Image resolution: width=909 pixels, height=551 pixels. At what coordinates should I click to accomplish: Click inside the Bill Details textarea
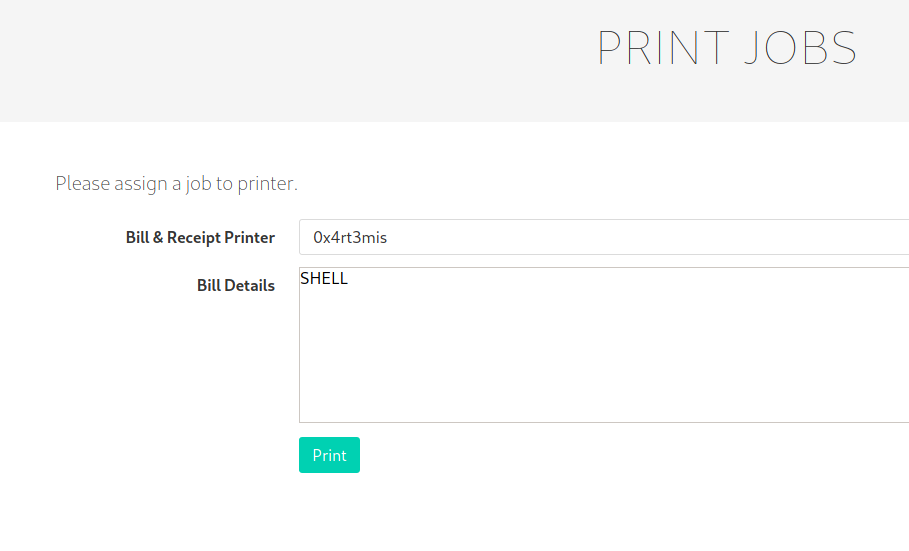pyautogui.click(x=604, y=345)
